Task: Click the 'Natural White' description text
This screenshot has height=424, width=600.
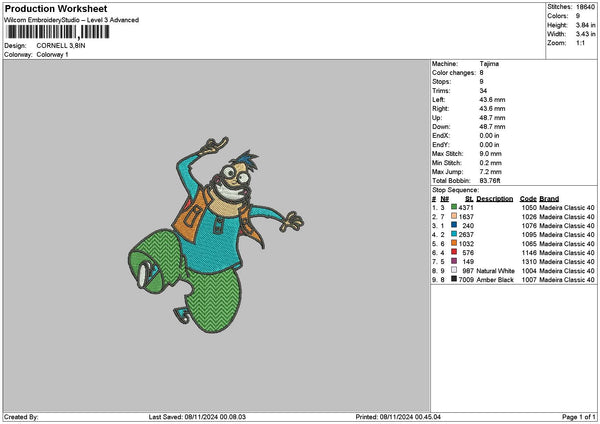Action: point(496,271)
